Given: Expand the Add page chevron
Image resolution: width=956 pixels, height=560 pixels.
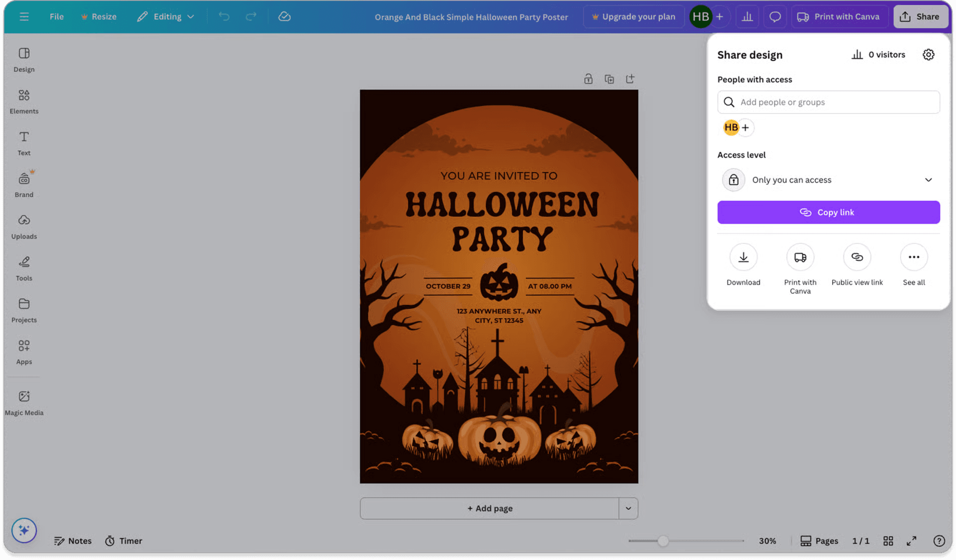Looking at the screenshot, I should pos(628,508).
